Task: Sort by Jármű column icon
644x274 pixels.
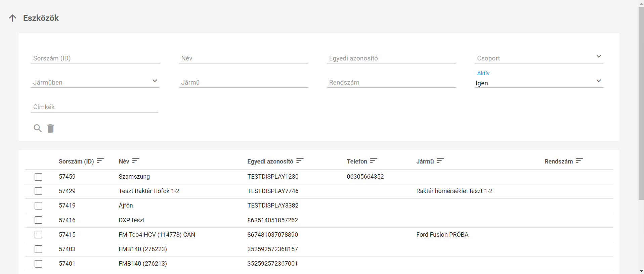Action: [x=440, y=161]
